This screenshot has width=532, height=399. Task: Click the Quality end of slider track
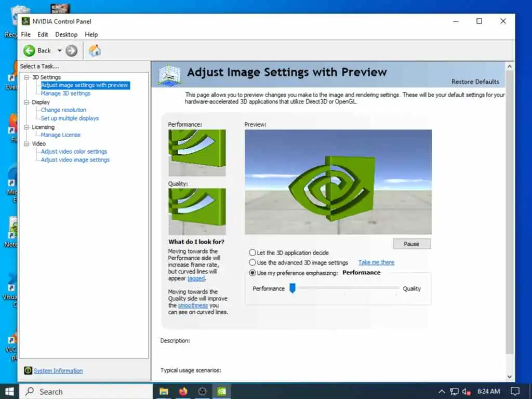[x=397, y=288]
